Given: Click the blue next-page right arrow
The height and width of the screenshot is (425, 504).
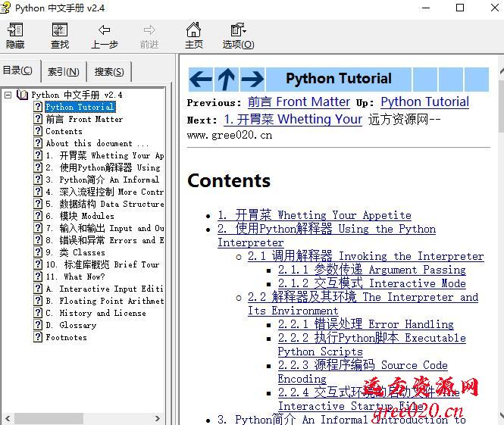Looking at the screenshot, I should [x=252, y=79].
